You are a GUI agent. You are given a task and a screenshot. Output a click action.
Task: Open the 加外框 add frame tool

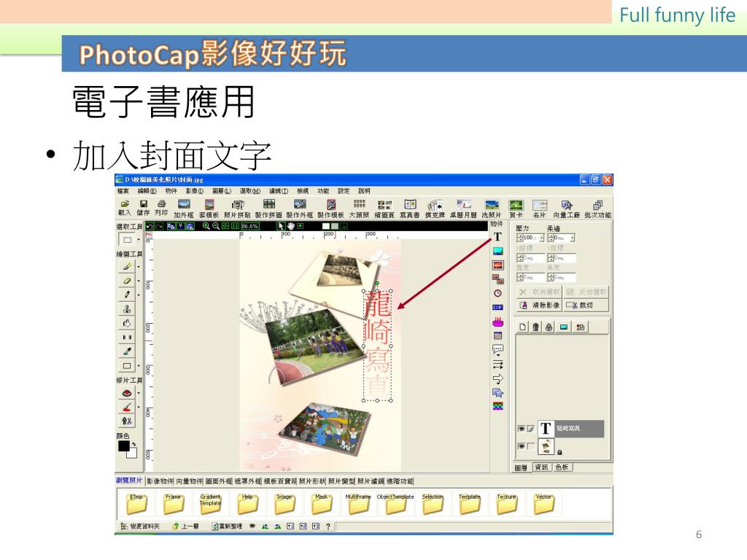click(x=184, y=209)
